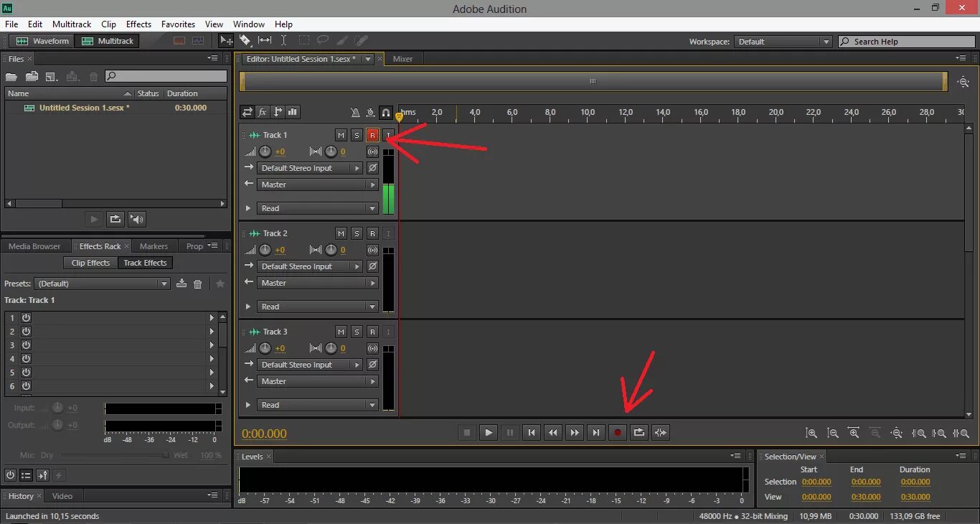Open the editor session file dropdown

(368, 59)
